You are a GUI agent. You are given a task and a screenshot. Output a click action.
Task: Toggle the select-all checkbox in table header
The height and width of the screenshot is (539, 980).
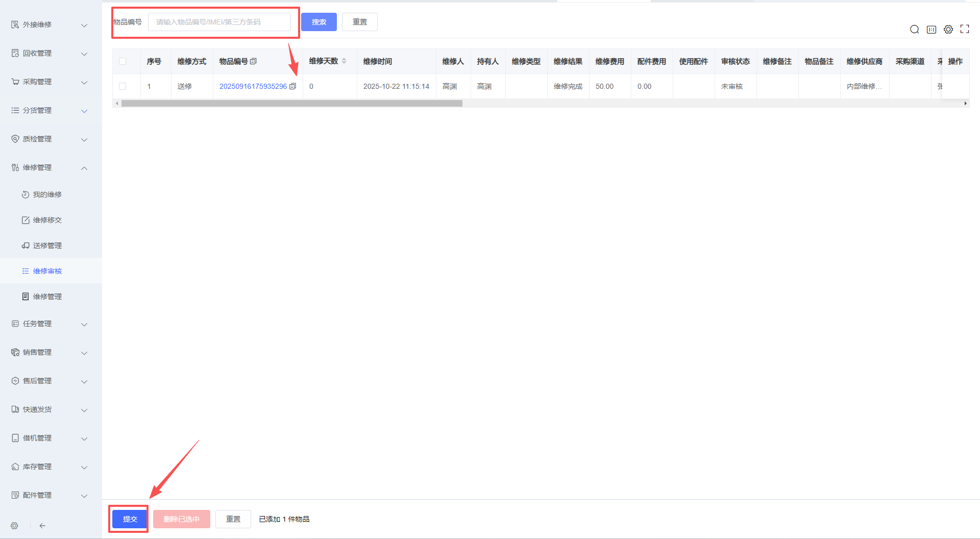pyautogui.click(x=122, y=61)
